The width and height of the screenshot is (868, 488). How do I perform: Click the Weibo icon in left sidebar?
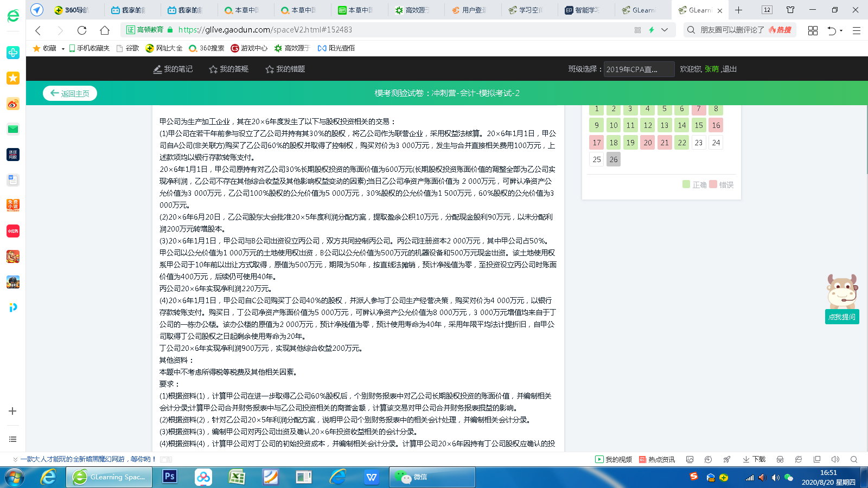[13, 104]
